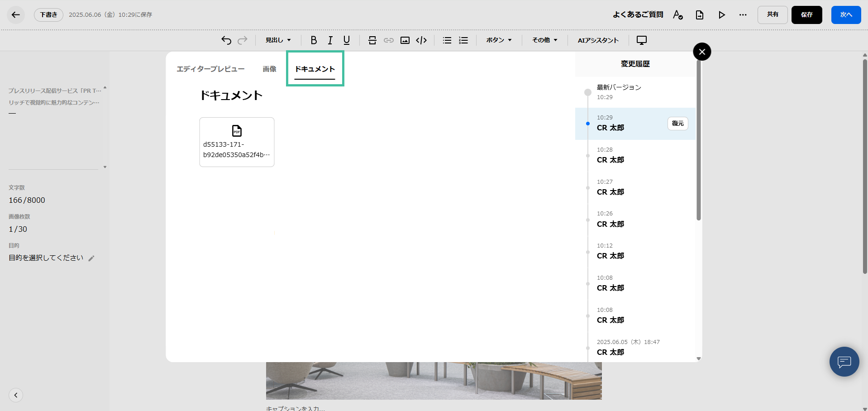Insert embed code with code icon
Screen dimensions: 868x411
click(421, 40)
